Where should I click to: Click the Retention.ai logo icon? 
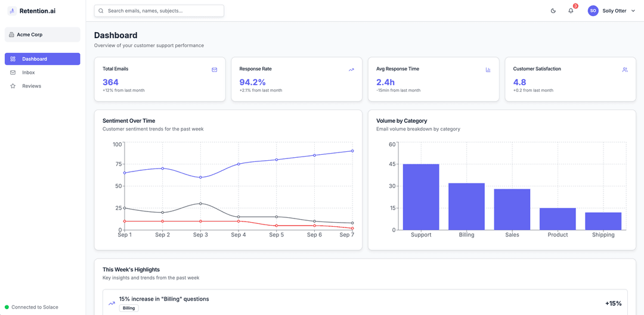click(12, 11)
